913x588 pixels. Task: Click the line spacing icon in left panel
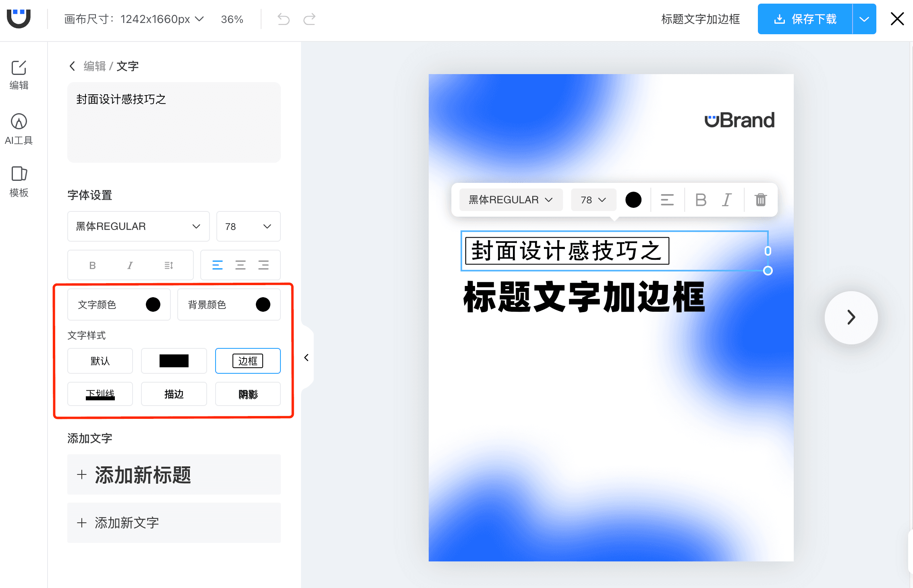tap(169, 265)
